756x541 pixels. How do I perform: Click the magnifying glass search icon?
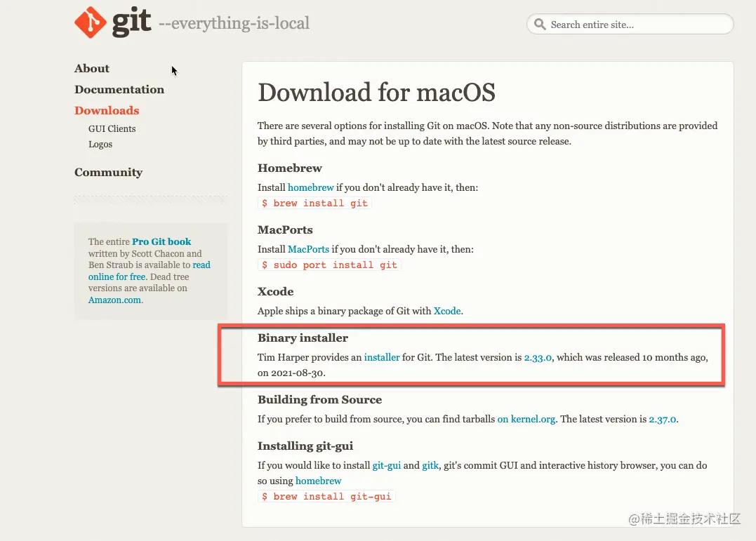click(540, 24)
